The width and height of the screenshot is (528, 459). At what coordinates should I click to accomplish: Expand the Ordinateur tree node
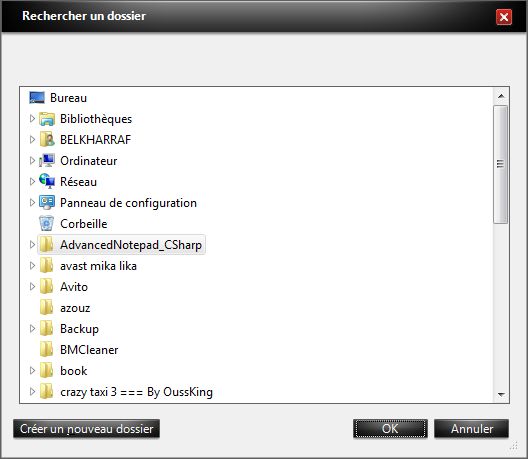(32, 160)
